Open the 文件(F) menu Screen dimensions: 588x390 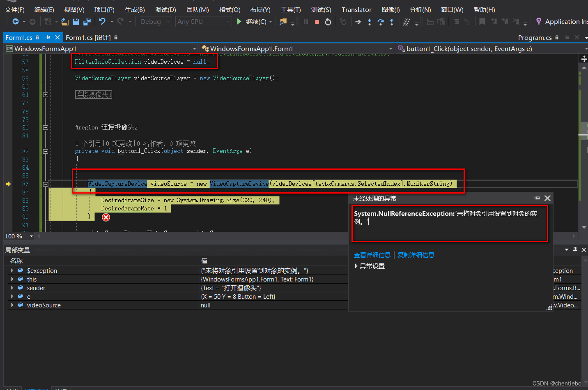click(x=15, y=9)
